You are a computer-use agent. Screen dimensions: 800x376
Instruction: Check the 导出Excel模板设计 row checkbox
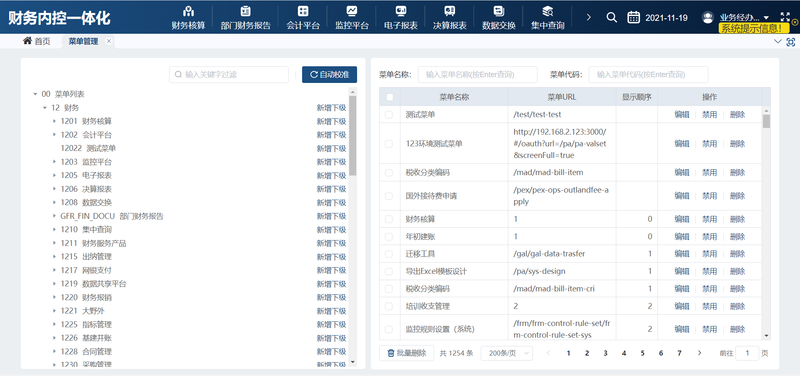[x=389, y=271]
